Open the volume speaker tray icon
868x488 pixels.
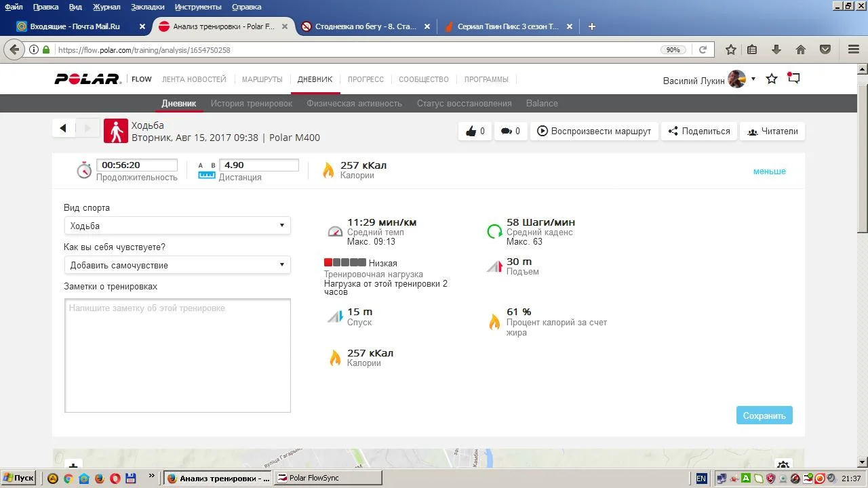click(831, 479)
